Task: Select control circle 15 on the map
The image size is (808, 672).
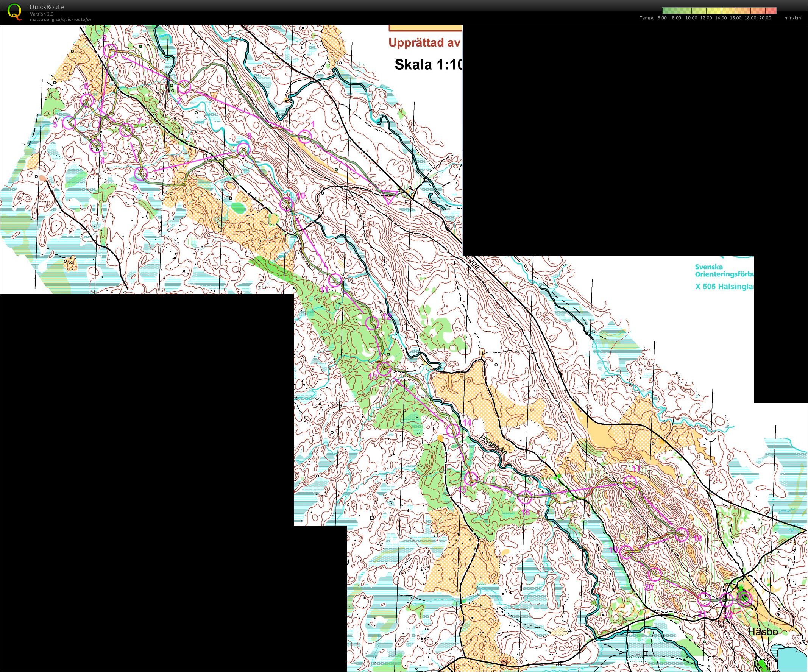Action: tap(471, 479)
